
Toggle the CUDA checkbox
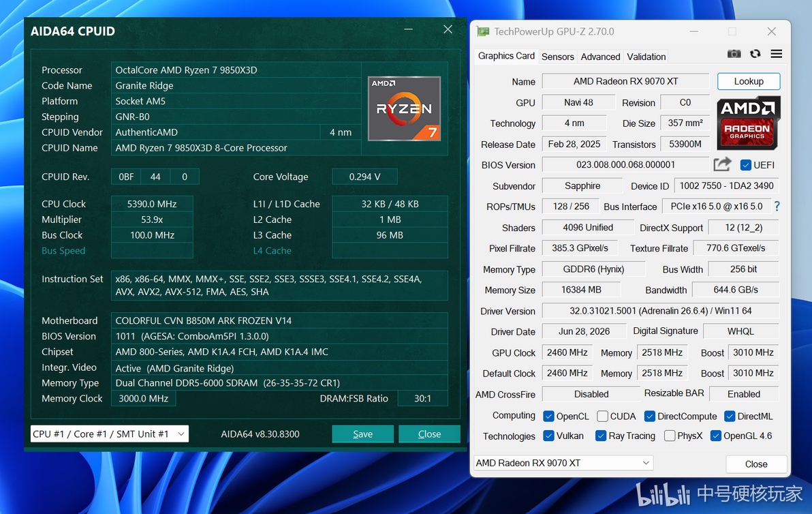tap(602, 416)
